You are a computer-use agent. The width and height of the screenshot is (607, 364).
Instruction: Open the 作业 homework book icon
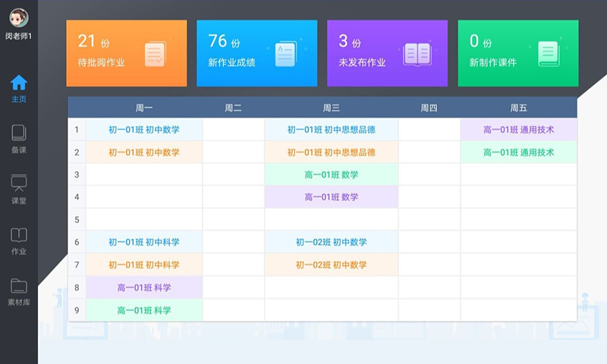coord(19,235)
